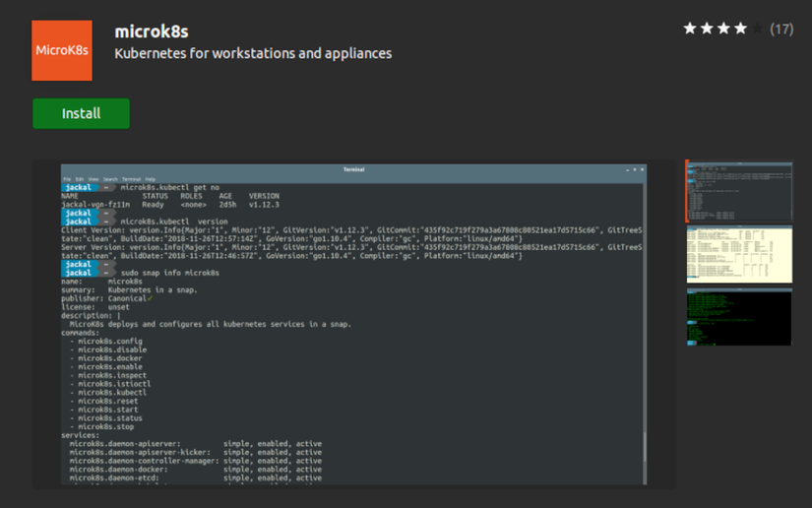Viewport: 812px width, 508px height.
Task: Click the microk8s app title
Action: (x=152, y=32)
